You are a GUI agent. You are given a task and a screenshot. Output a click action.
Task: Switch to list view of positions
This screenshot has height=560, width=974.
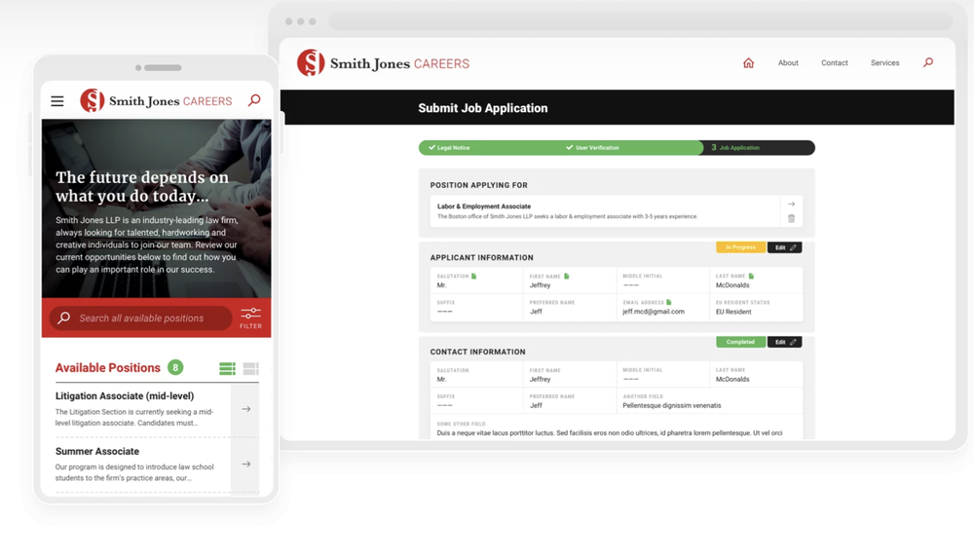(x=227, y=369)
